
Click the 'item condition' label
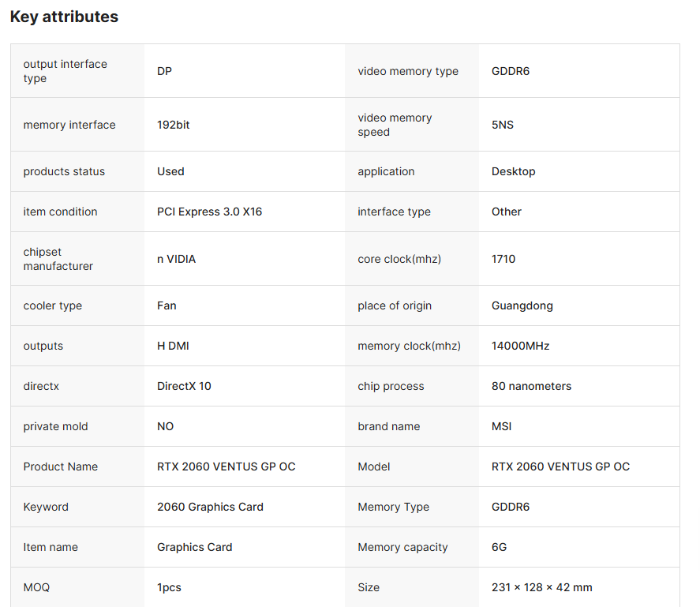point(60,212)
